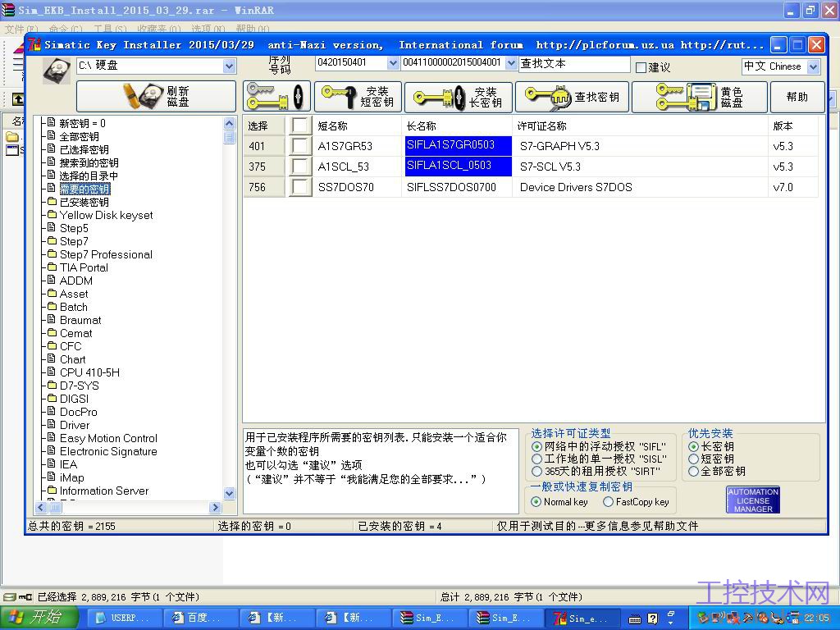Click folder icon next to CFC
The height and width of the screenshot is (630, 840).
(x=52, y=346)
